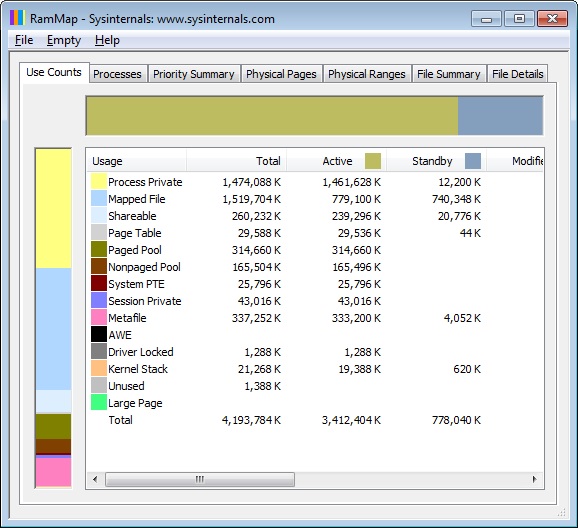Screen dimensions: 578x528
Task: Click the Usage column header
Action: 136,161
